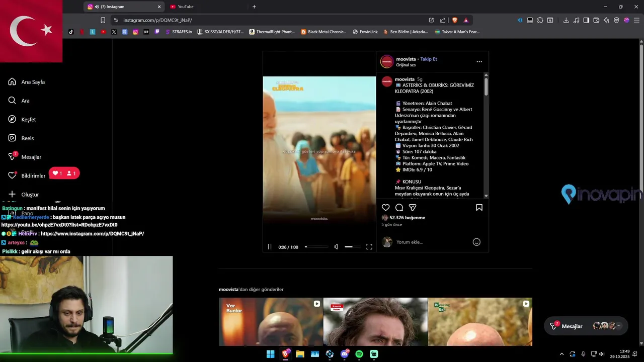This screenshot has width=644, height=362.
Task: Open the EowinLink bookmark
Action: pos(365,32)
